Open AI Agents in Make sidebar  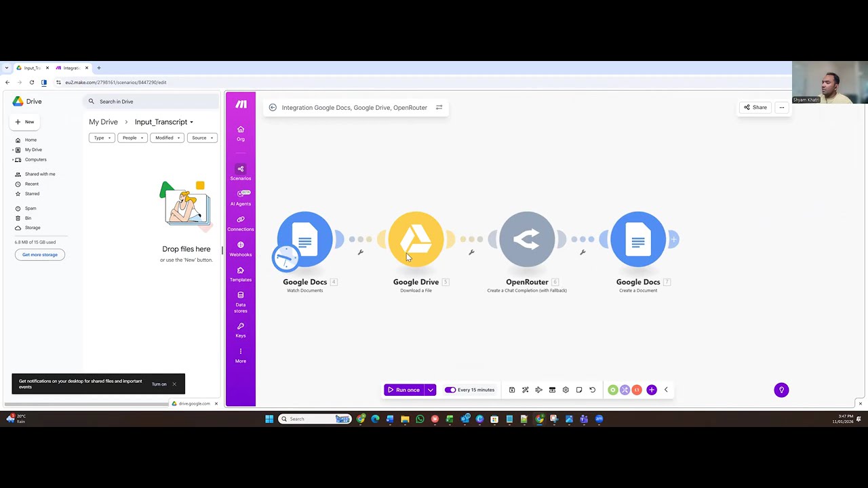pos(241,197)
